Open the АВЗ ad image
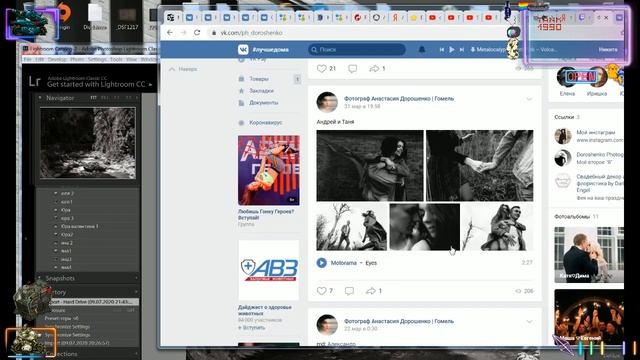 [269, 270]
